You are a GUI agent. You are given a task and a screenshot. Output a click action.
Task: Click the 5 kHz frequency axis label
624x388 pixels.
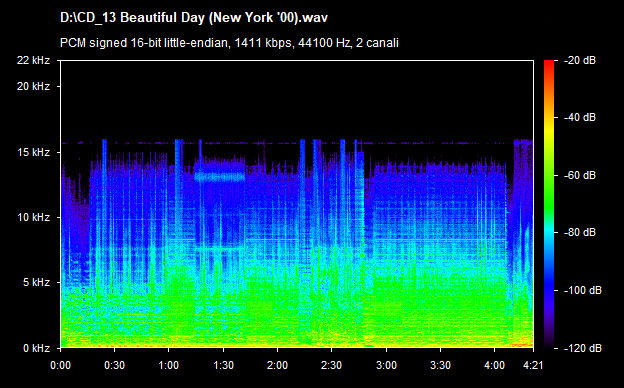(x=36, y=283)
